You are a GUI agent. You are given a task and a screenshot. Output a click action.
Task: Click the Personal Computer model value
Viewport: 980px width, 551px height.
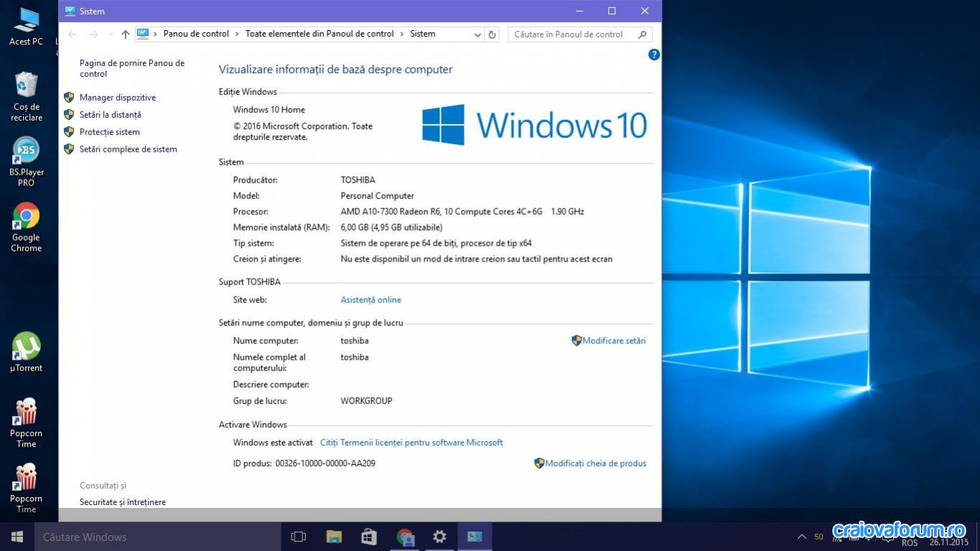point(377,196)
